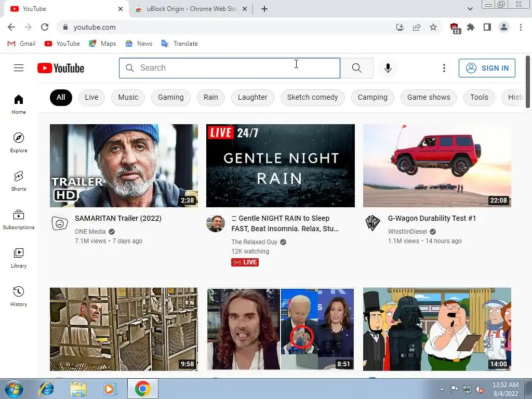Open YouTube bookmark in bookmarks bar
The width and height of the screenshot is (532, 399).
(62, 44)
